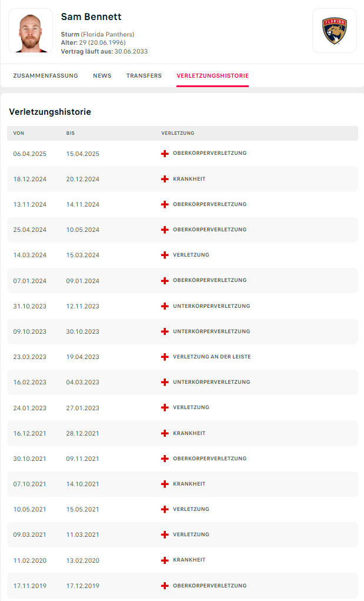Open the Zusammenfassung tab

pos(45,76)
